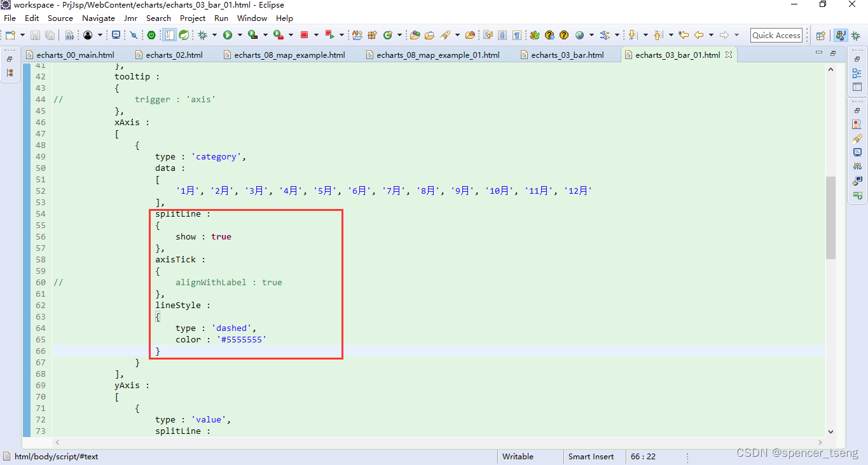Viewport: 868px width, 465px height.
Task: Open the Navigate menu
Action: (x=99, y=18)
